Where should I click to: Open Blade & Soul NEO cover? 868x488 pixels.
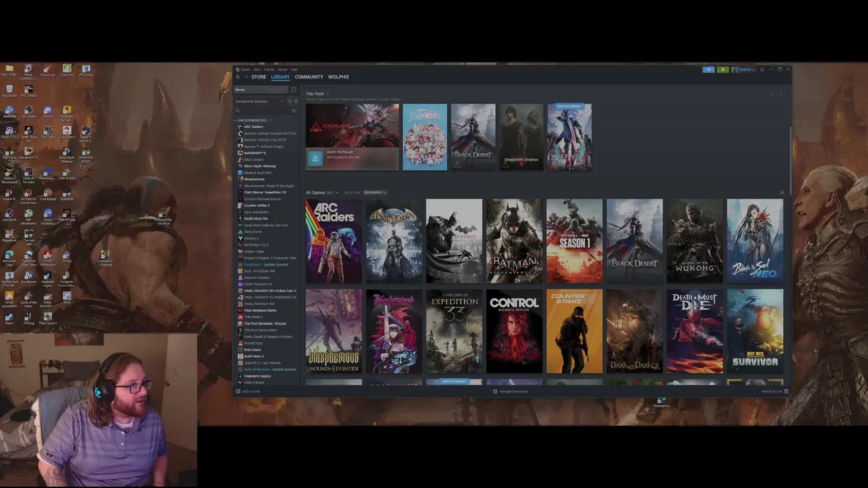click(x=755, y=241)
